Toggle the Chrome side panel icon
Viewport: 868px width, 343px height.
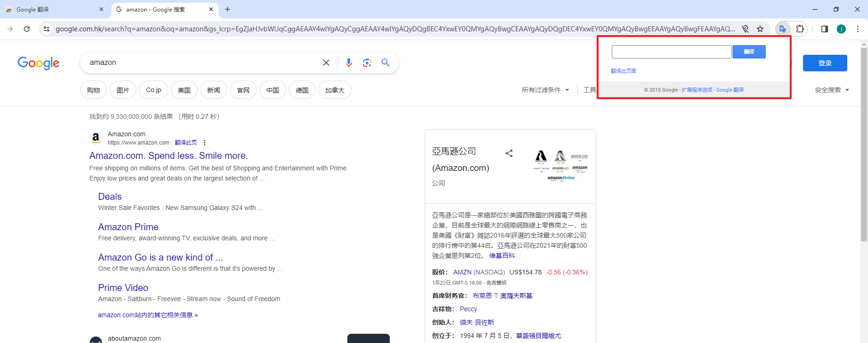coord(825,29)
